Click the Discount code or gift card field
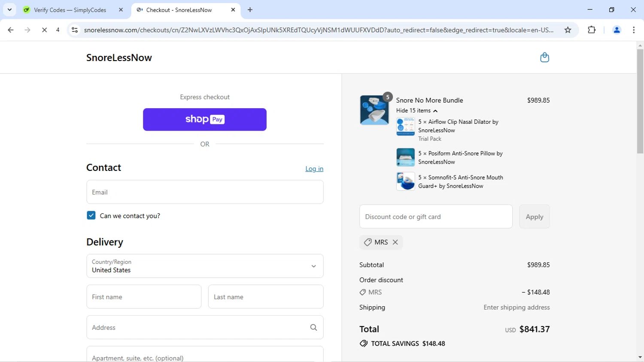The width and height of the screenshot is (644, 362). (x=436, y=217)
